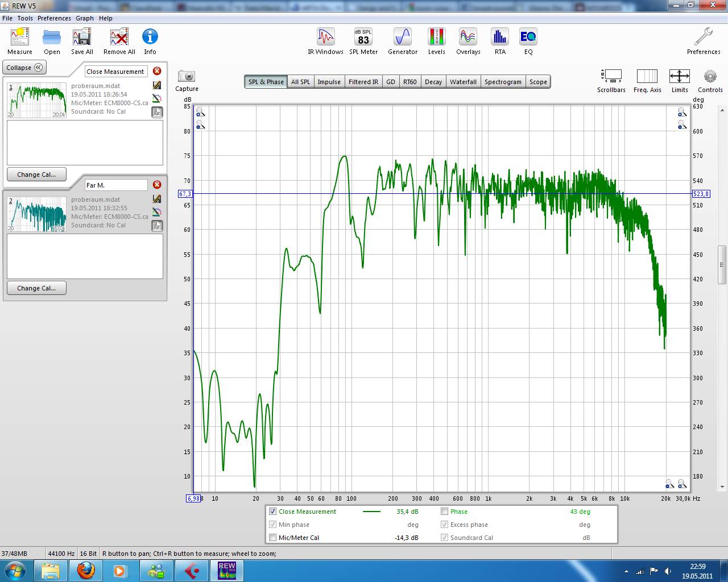Viewport: 728px width, 582px height.
Task: Uncheck the Close Measurement trace checkbox
Action: [273, 512]
